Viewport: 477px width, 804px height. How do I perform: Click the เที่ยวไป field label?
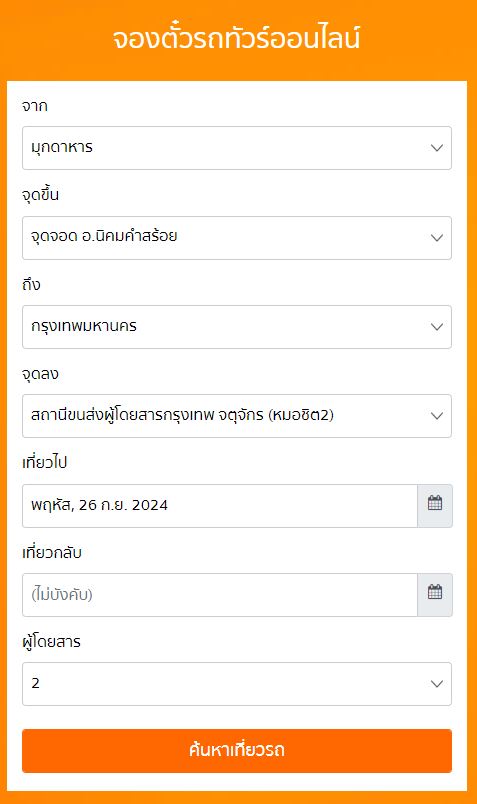[45, 462]
